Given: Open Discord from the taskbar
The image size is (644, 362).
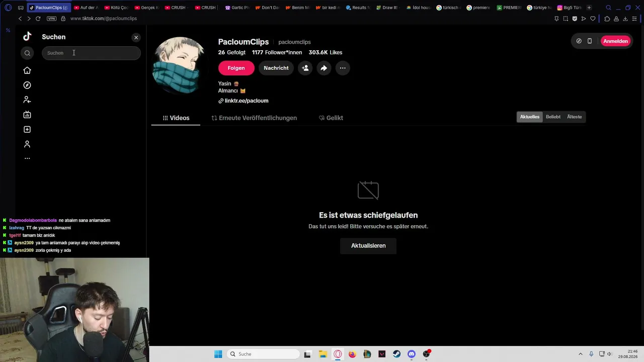Looking at the screenshot, I should pyautogui.click(x=412, y=354).
